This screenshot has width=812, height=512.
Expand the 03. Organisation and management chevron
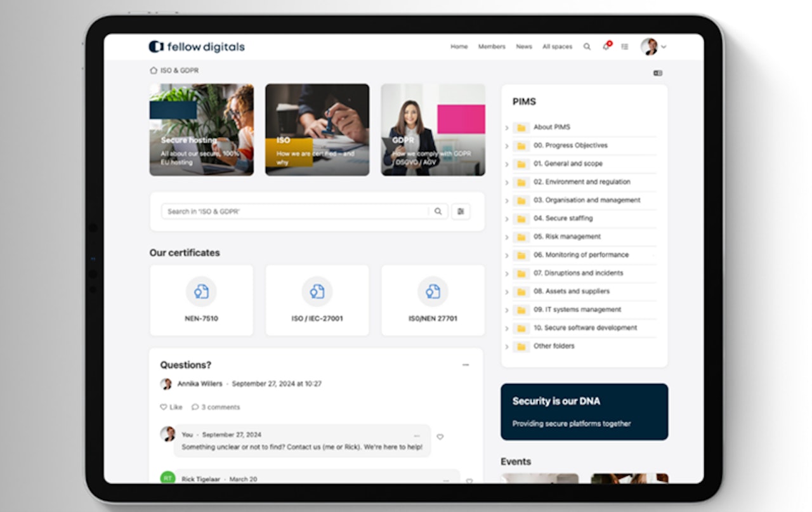[507, 201]
